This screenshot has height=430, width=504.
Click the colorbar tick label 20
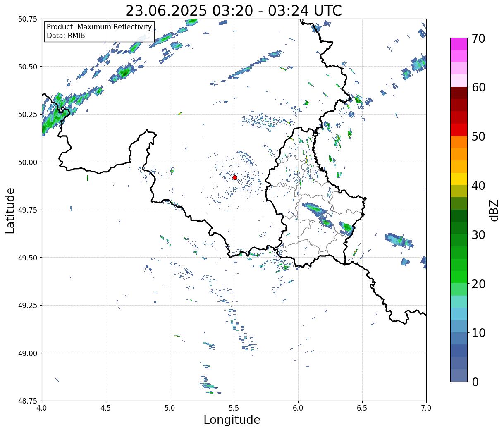click(x=478, y=284)
